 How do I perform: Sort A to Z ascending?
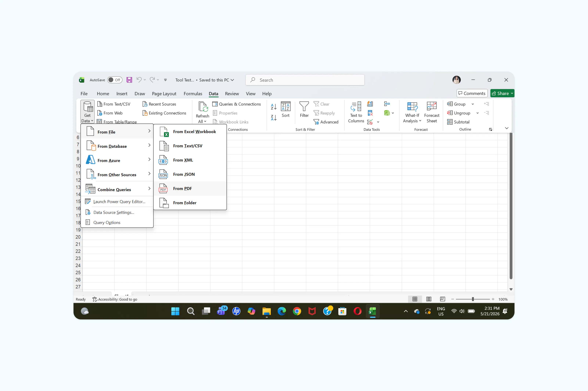pos(274,107)
